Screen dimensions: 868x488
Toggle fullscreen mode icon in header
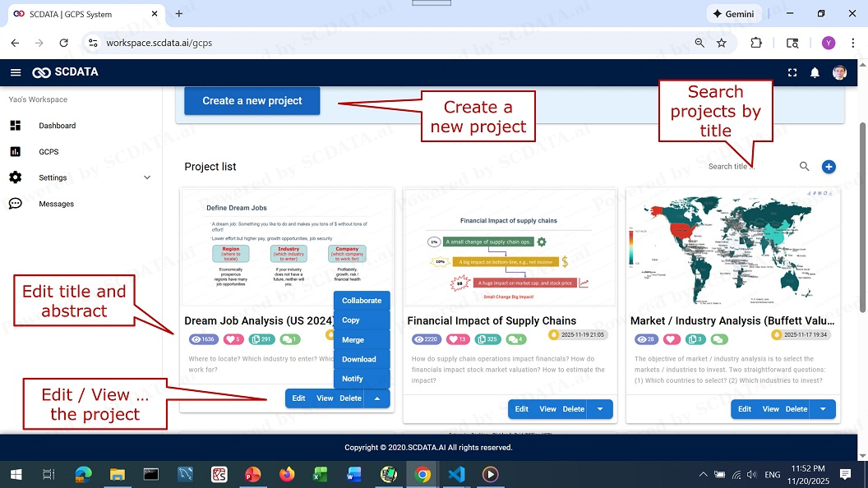point(792,72)
